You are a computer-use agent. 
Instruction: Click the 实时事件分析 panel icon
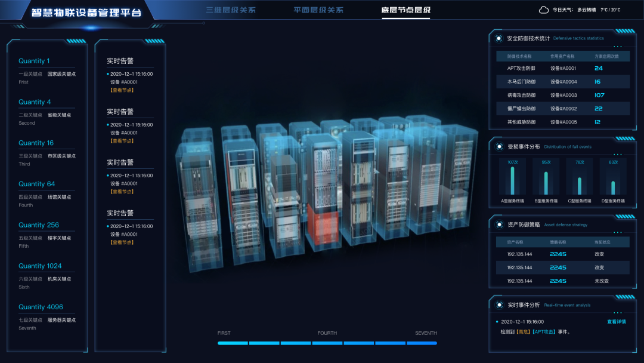[499, 304]
